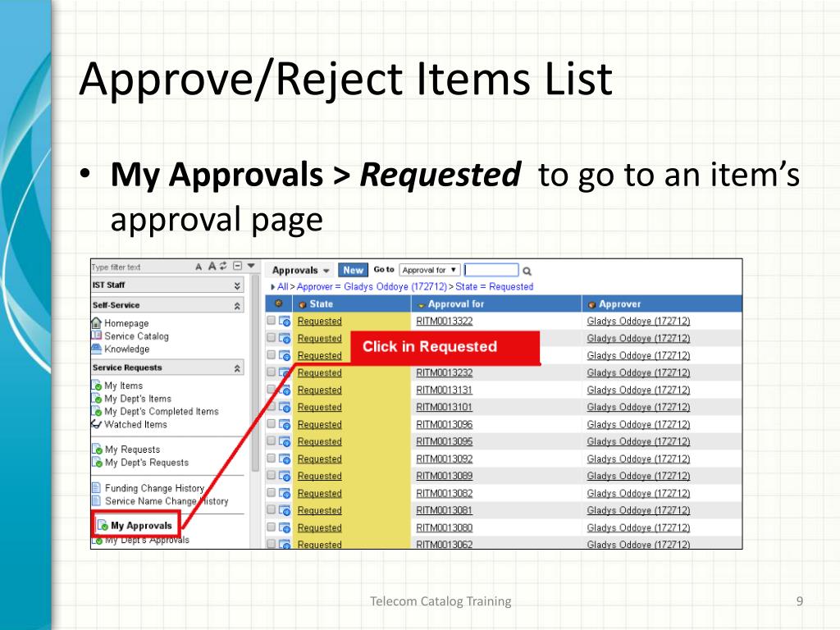Check the box for row RITM0013092
The image size is (840, 630).
271,458
